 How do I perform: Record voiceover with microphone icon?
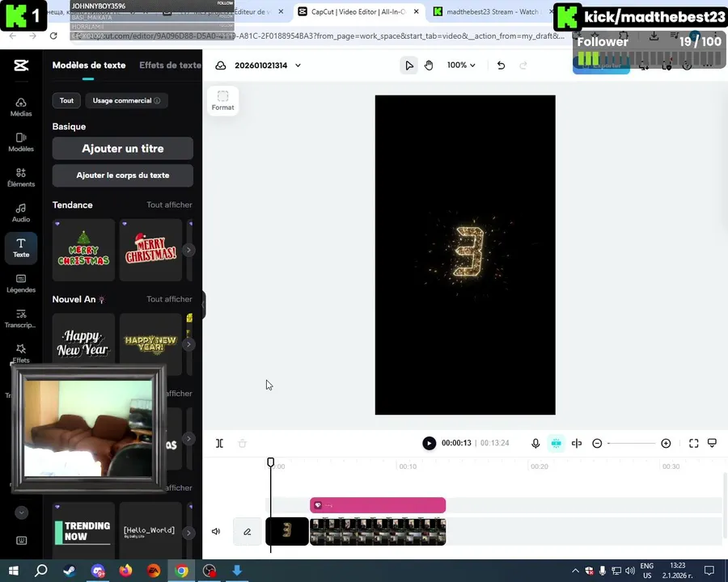pos(535,444)
